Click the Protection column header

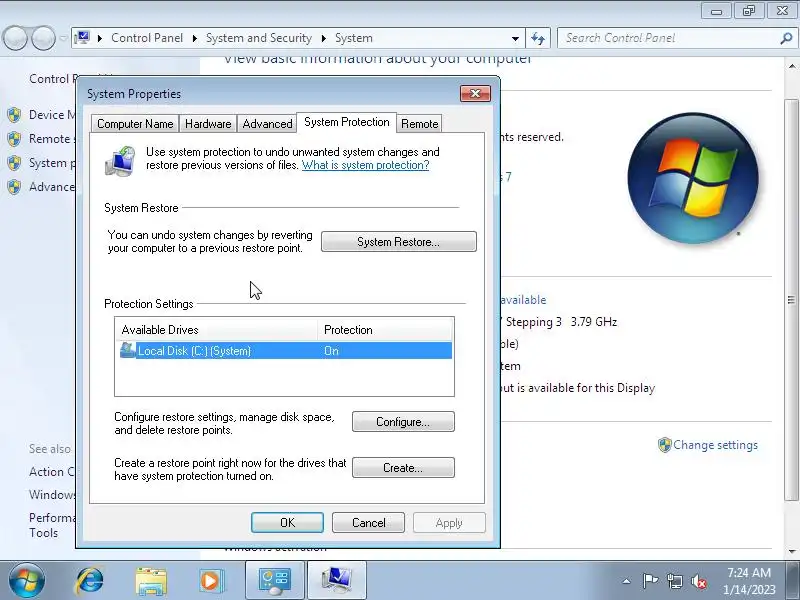click(385, 330)
